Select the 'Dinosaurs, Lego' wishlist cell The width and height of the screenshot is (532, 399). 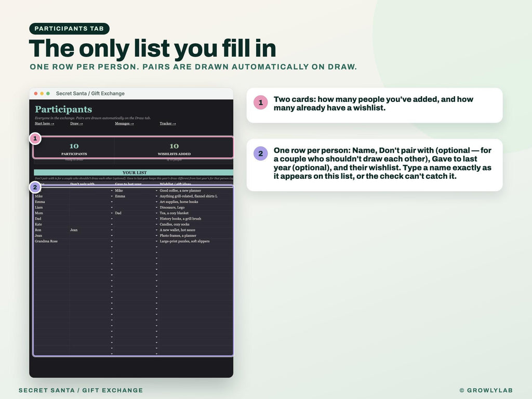pyautogui.click(x=196, y=207)
